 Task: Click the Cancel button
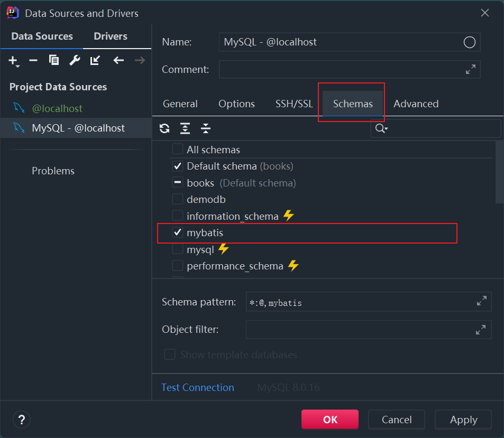(x=397, y=420)
